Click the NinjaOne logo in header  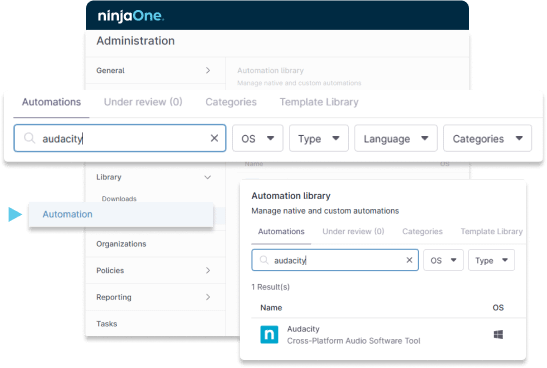[131, 16]
